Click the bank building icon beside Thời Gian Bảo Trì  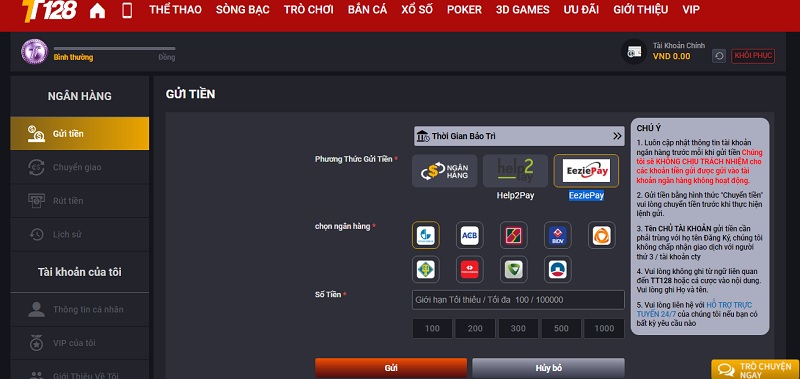tap(423, 136)
